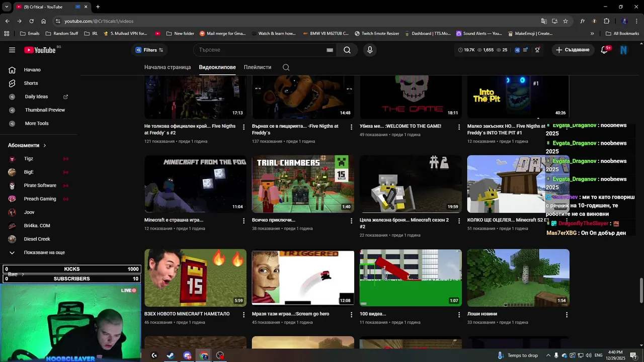Go to the YouTube logo home link

coord(40,50)
